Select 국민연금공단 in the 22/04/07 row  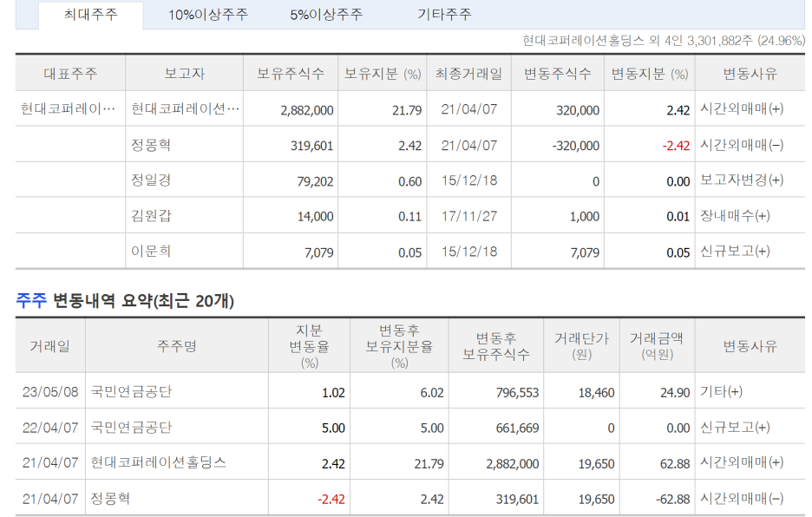(x=131, y=427)
